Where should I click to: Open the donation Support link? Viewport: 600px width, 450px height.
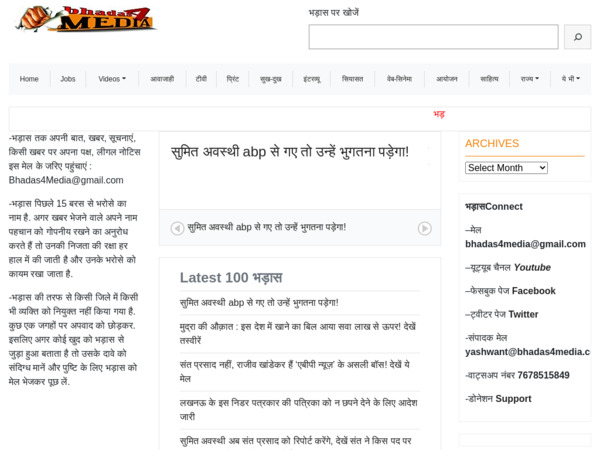(514, 399)
